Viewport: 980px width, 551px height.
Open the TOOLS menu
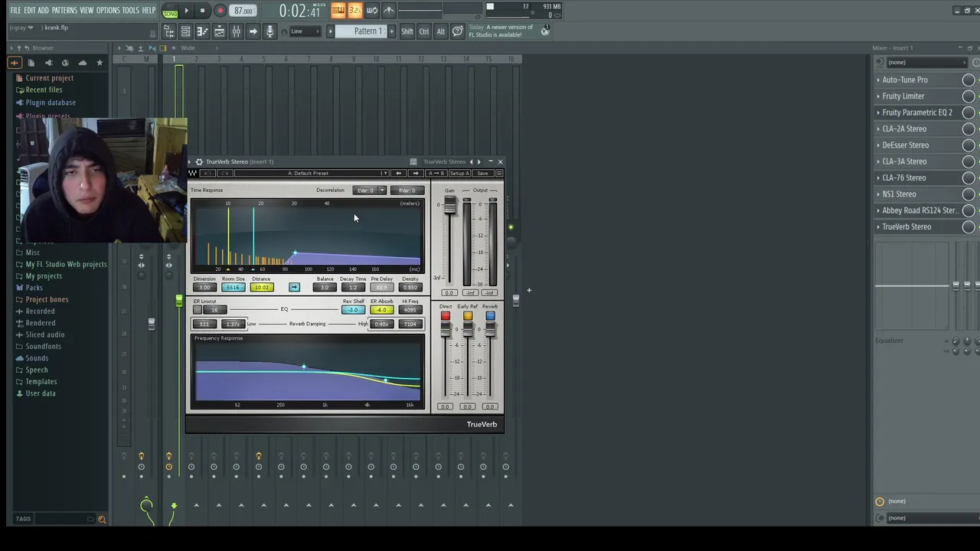point(131,10)
